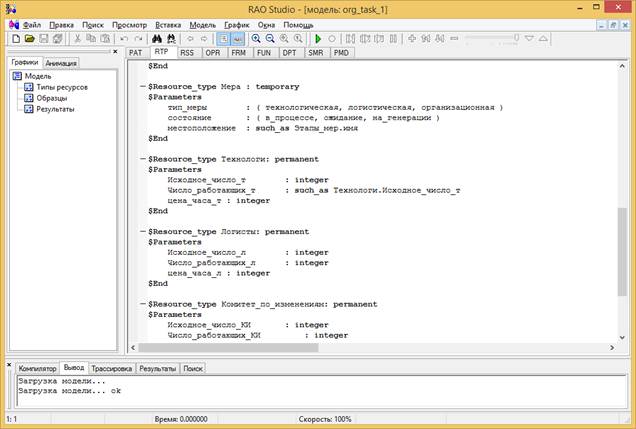
Task: Click the up triangle speed button
Action: pos(543,39)
